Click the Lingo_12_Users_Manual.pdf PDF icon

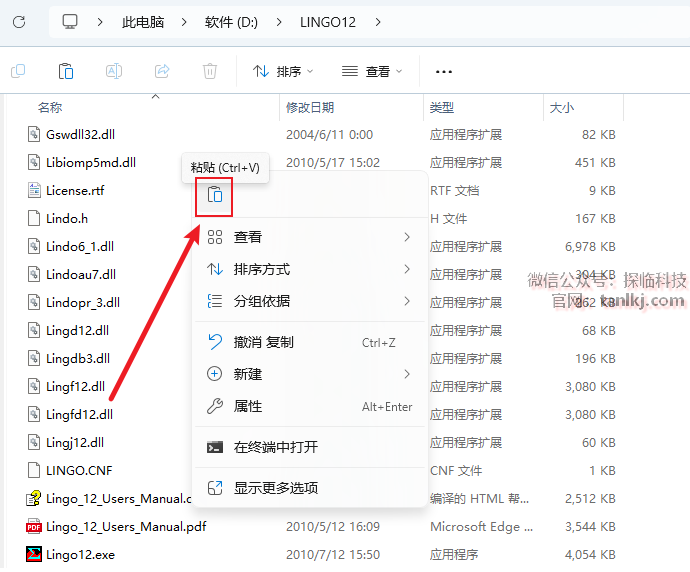click(34, 527)
